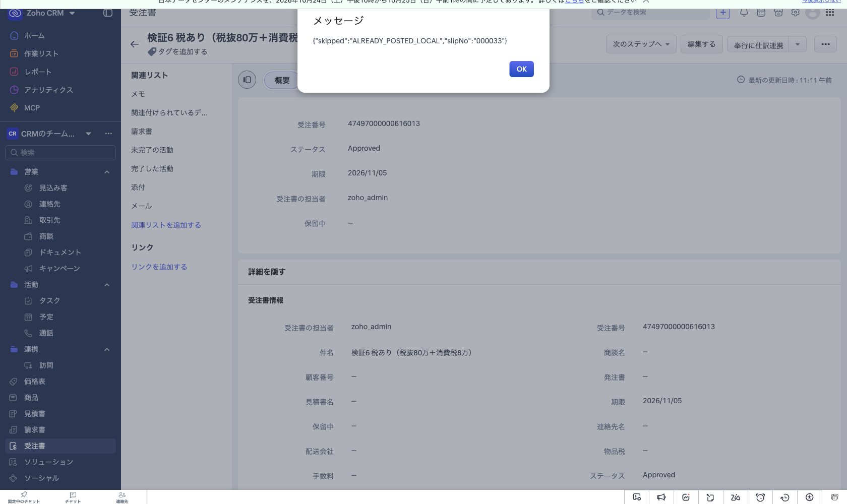Viewport: 847px width, 504px height.
Task: Open the calendar icon in the header
Action: tap(761, 13)
